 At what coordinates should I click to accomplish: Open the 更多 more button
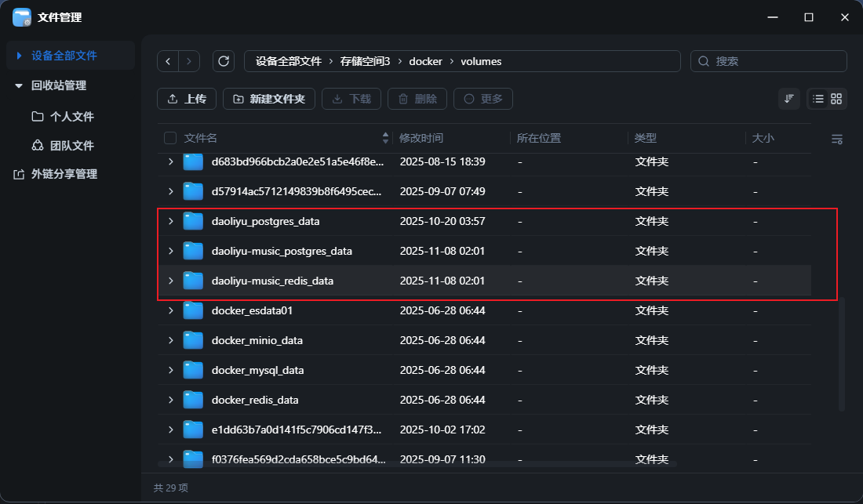click(x=483, y=99)
